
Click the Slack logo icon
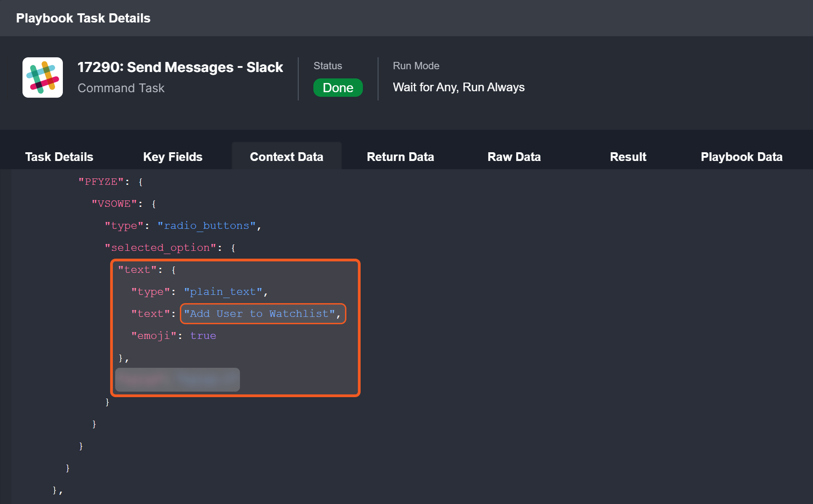point(43,78)
